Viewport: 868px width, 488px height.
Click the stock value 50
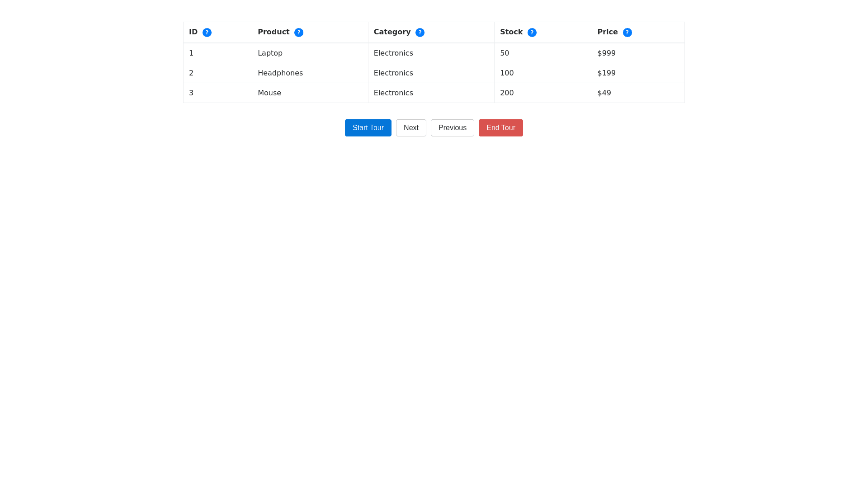pyautogui.click(x=504, y=53)
